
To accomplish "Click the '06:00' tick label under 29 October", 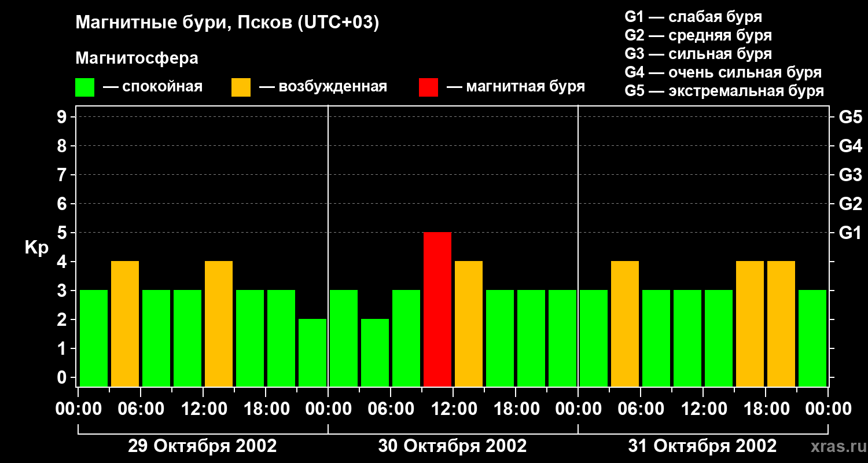I will [x=140, y=409].
